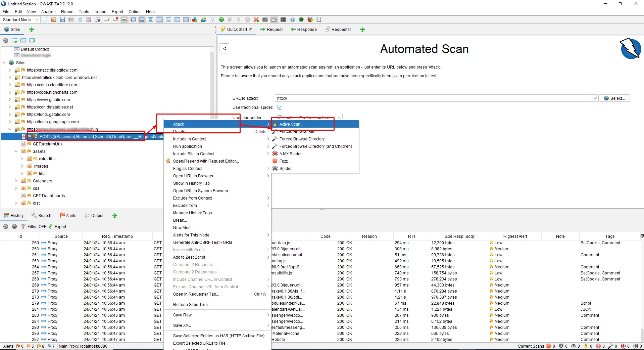Screen dimensions: 644x350
Task: Choose Active Scan from the Attack submenu
Action: (291, 124)
